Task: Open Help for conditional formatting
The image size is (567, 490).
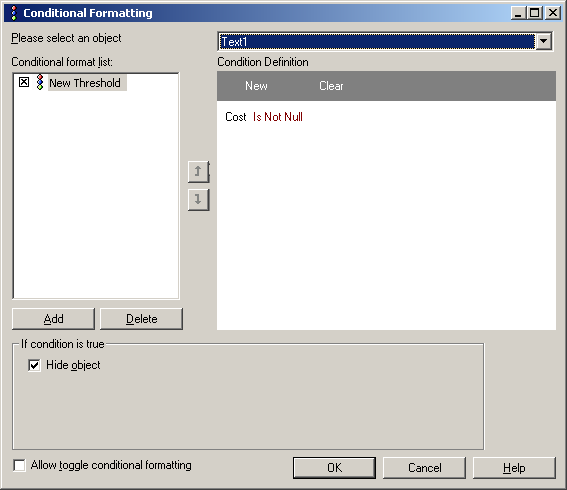Action: [514, 468]
